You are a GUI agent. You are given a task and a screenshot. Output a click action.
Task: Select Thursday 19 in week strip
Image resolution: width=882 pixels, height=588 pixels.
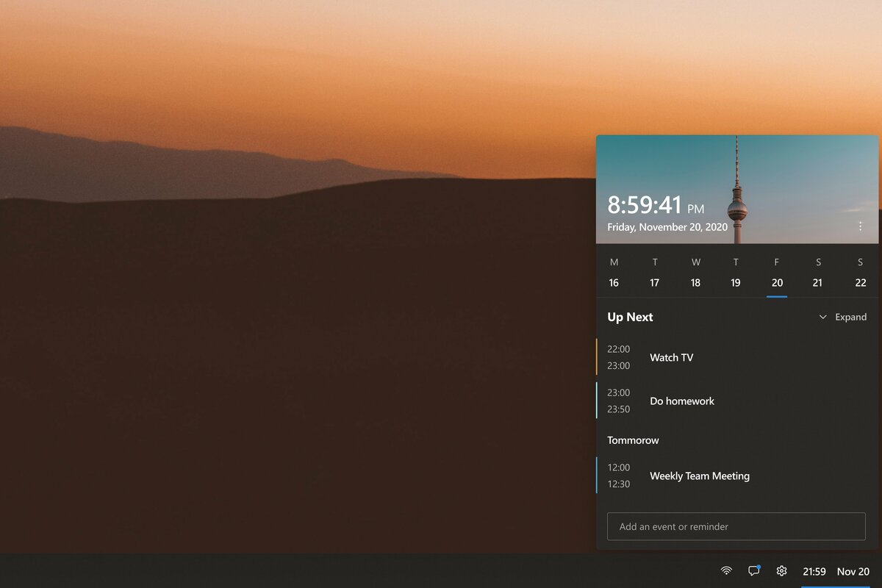point(736,273)
